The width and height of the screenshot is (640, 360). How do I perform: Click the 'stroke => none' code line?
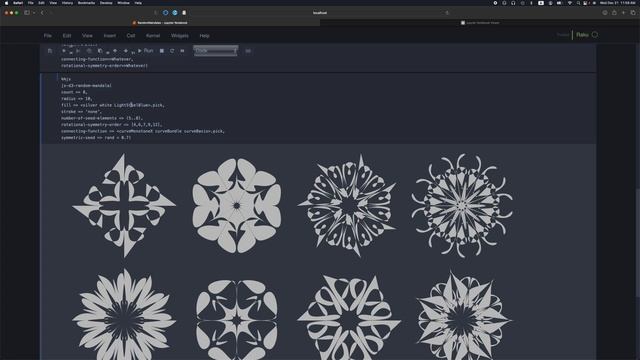pyautogui.click(x=81, y=112)
